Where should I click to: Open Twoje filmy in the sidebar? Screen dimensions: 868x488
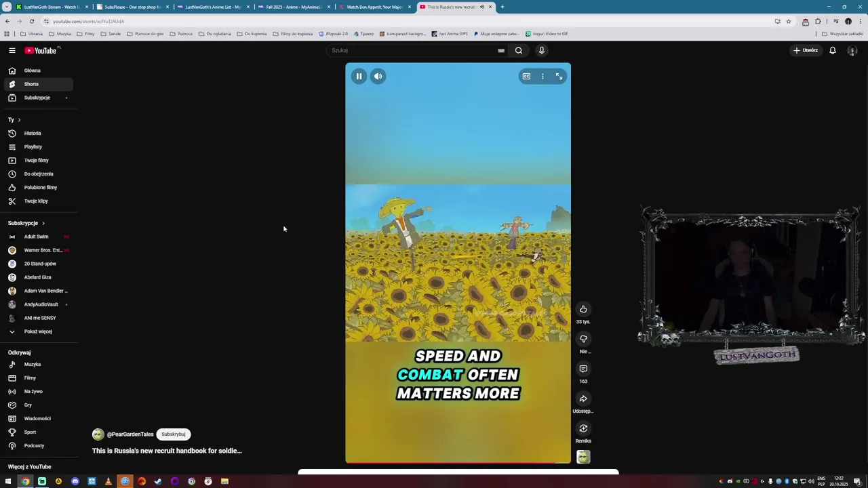coord(38,161)
